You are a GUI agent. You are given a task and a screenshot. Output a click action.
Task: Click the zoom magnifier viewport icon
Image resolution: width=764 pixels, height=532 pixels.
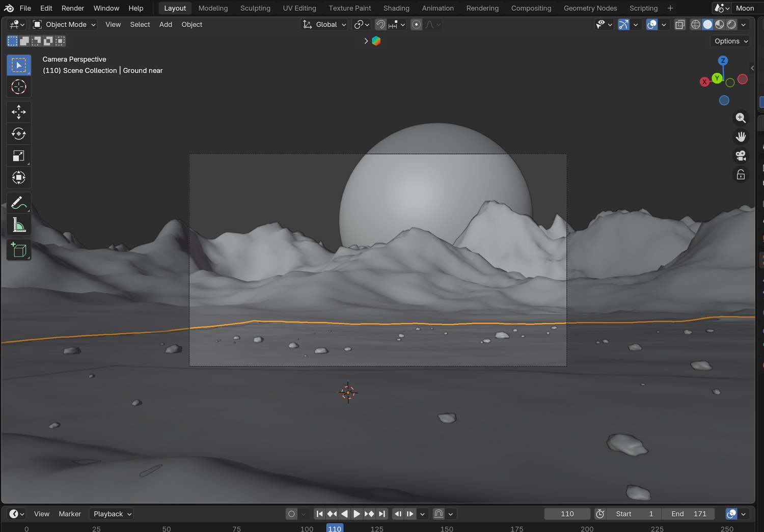741,118
